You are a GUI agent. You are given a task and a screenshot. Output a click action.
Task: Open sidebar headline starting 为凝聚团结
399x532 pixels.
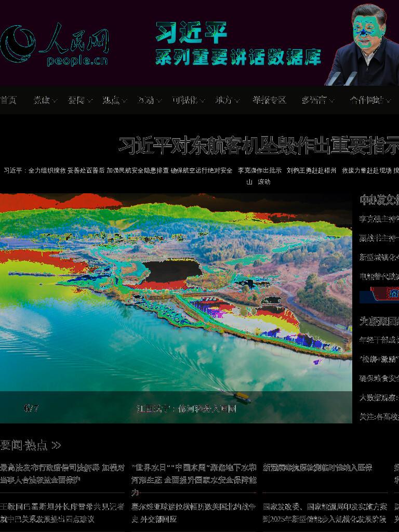click(379, 321)
